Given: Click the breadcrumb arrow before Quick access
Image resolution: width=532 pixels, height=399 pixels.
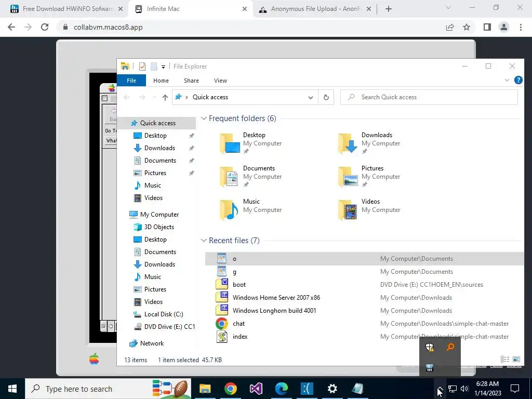Looking at the screenshot, I should pyautogui.click(x=187, y=97).
